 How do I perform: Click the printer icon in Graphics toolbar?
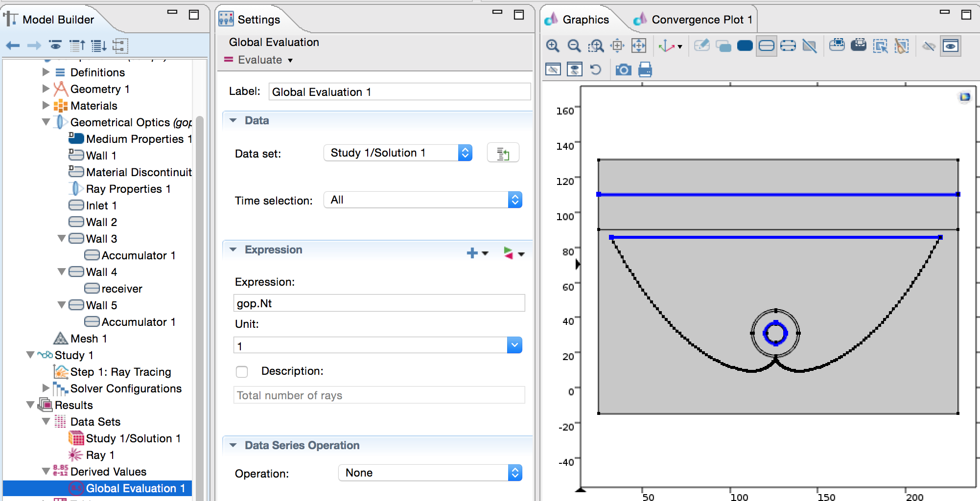point(645,70)
